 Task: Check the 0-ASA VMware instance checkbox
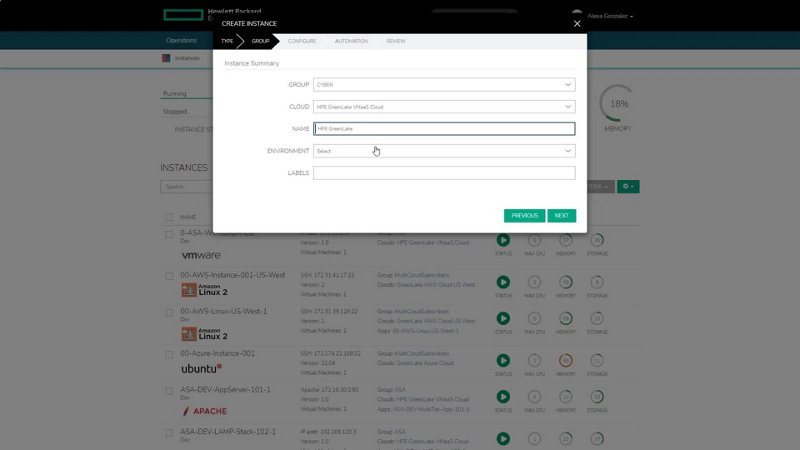click(x=169, y=235)
